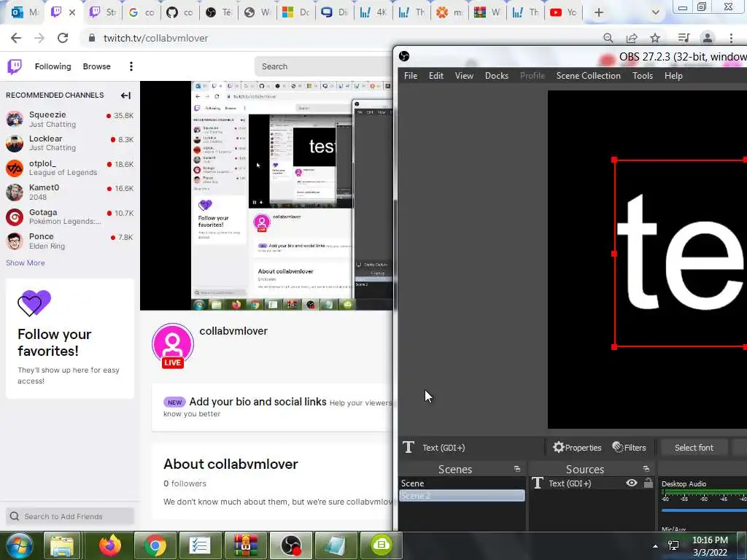The width and height of the screenshot is (747, 560).
Task: Open OBS Docks menu
Action: click(x=496, y=76)
